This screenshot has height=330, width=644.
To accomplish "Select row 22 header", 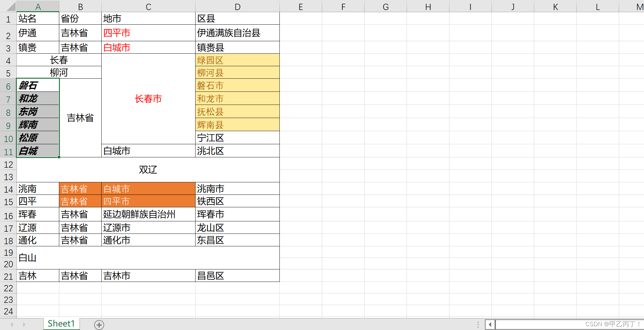I will pos(8,288).
